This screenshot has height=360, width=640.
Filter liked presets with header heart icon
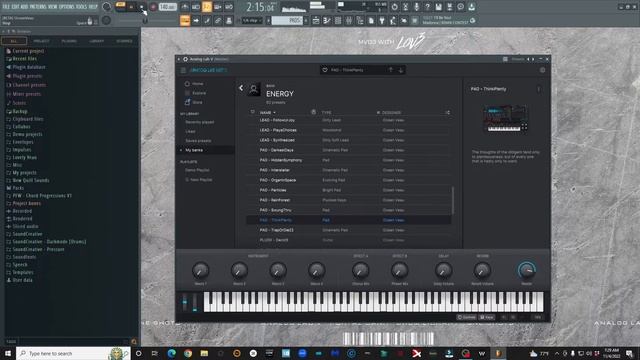click(252, 112)
